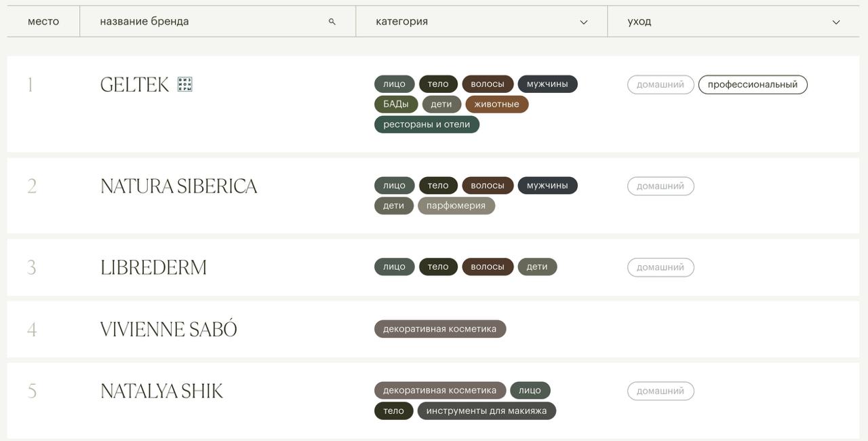Screen dimensions: 868x441
Task: Toggle домашний tag in NATALYA SHIK row
Action: pyautogui.click(x=660, y=391)
